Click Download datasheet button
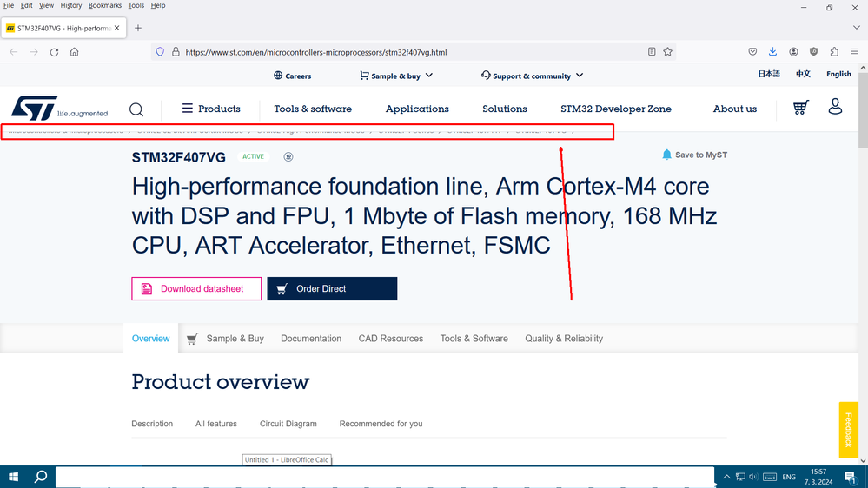The height and width of the screenshot is (488, 868). click(196, 289)
